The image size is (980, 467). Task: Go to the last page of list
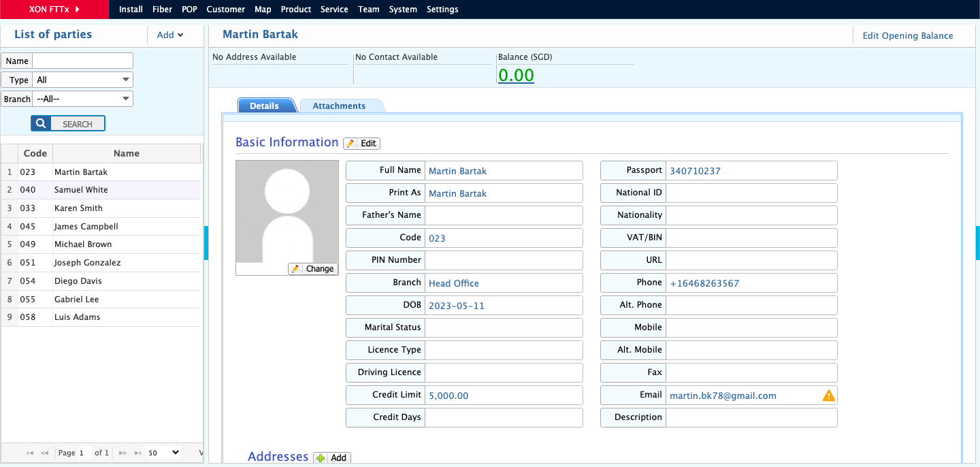click(137, 453)
